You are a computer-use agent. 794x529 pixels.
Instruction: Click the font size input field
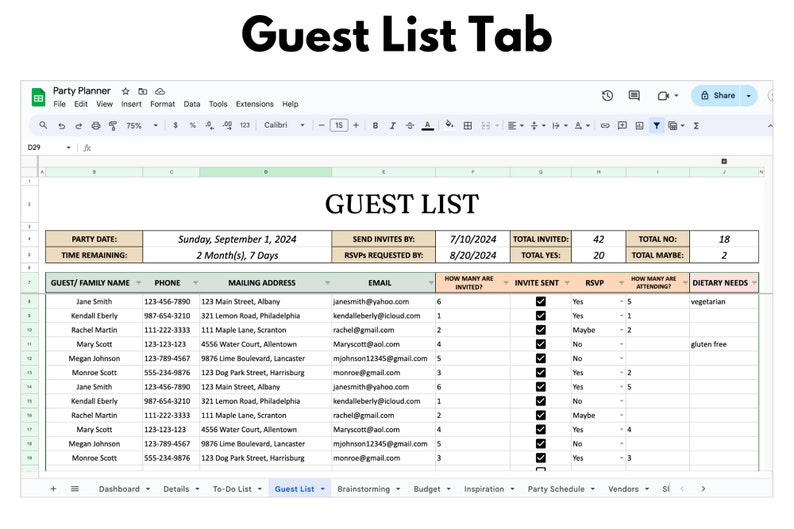coord(339,125)
